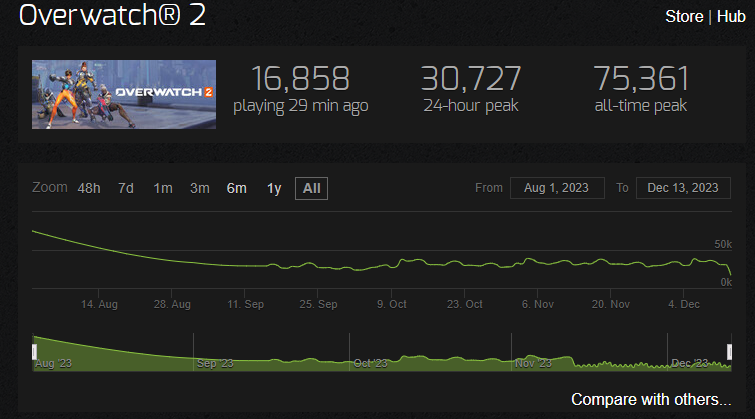
Task: Click the 23. Oct axis label
Action: (x=465, y=304)
